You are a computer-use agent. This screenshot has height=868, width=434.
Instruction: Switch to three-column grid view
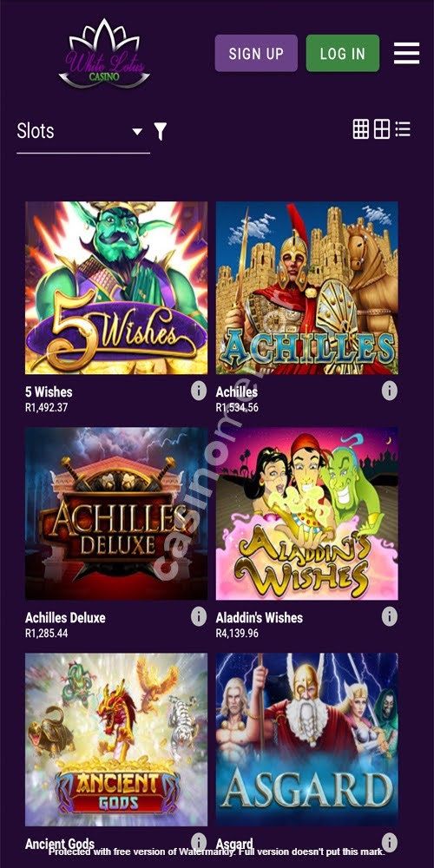[361, 129]
